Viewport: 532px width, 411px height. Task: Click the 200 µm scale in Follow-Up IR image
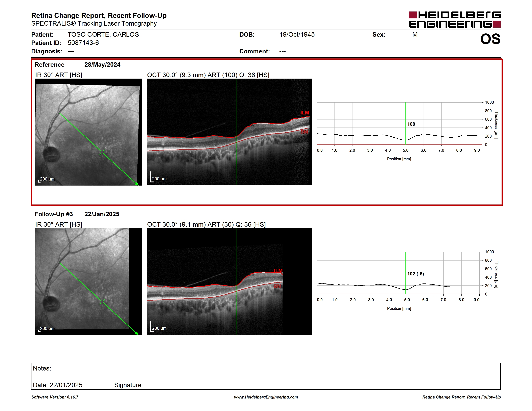pyautogui.click(x=47, y=329)
